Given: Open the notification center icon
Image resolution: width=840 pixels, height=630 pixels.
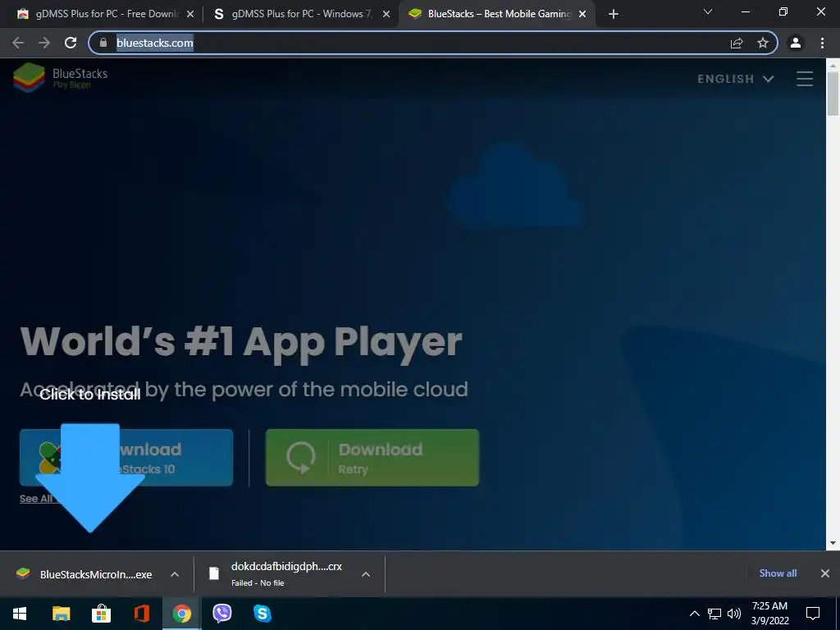Looking at the screenshot, I should pos(813,614).
